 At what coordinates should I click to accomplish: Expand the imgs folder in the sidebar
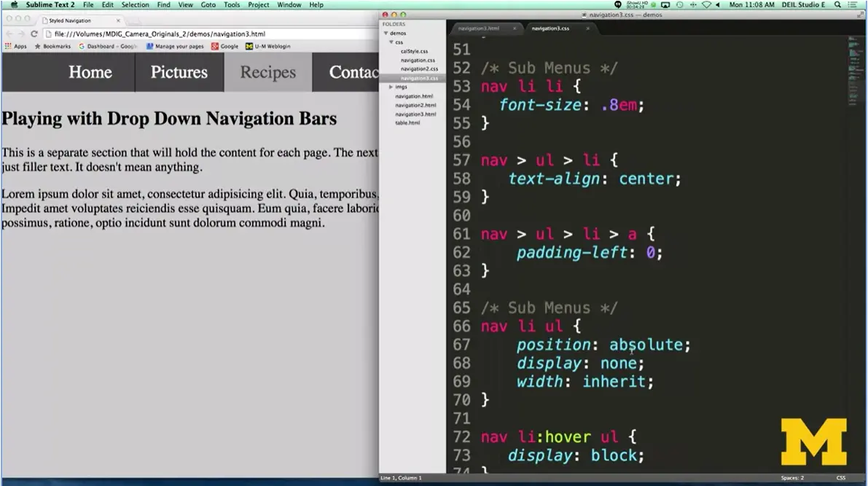(x=391, y=86)
